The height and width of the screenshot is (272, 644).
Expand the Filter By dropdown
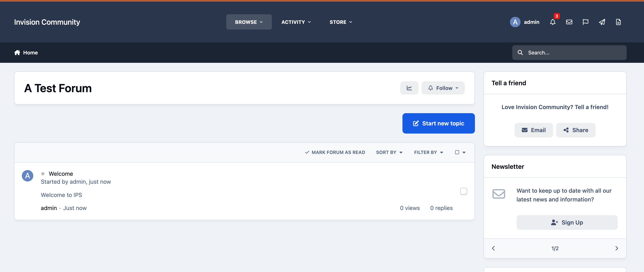429,153
